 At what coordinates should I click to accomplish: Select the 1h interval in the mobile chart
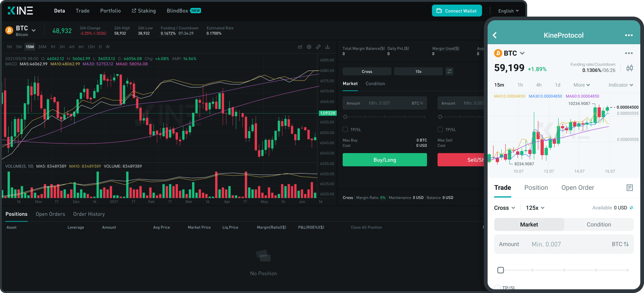(520, 85)
